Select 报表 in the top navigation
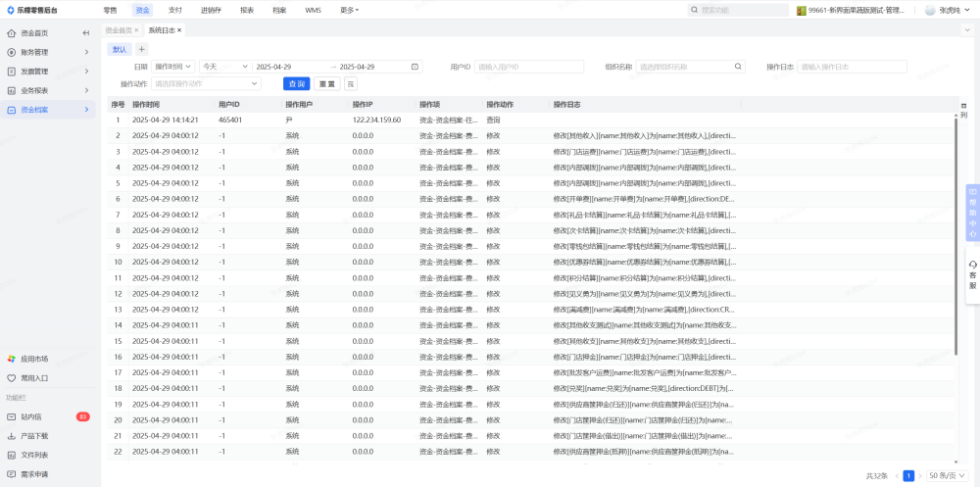 click(247, 10)
